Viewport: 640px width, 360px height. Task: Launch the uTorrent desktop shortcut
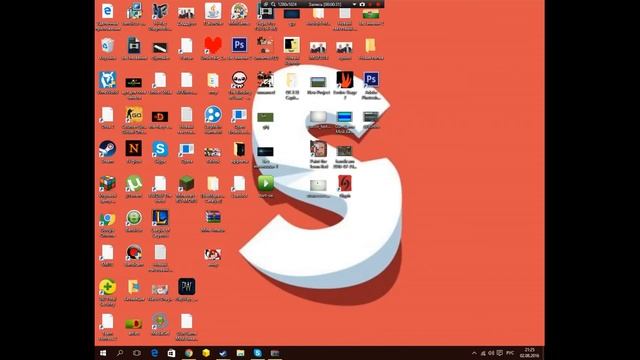pos(134,184)
